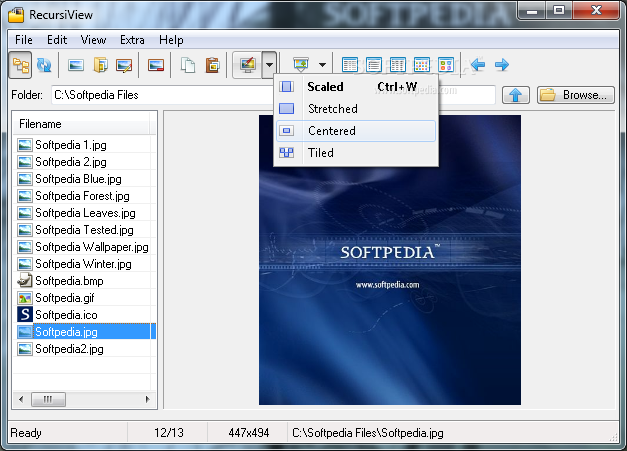Select the large thumbnails view icon

coord(445,65)
